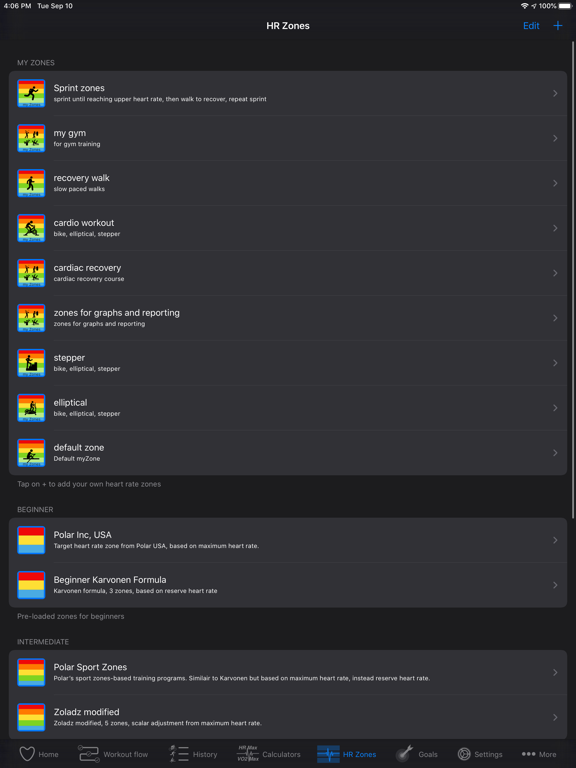Expand my gym row chevron
The width and height of the screenshot is (576, 768).
[555, 138]
